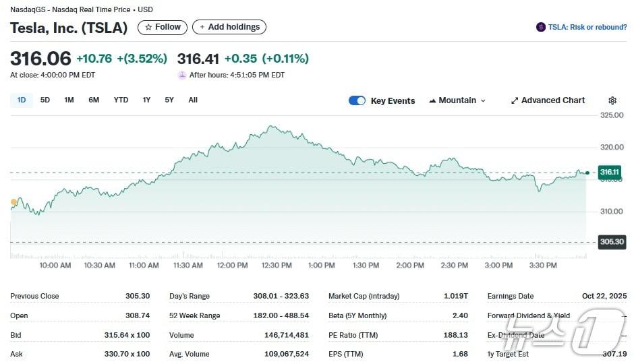634x364 pixels.
Task: Select the 5Y time range
Action: point(169,100)
